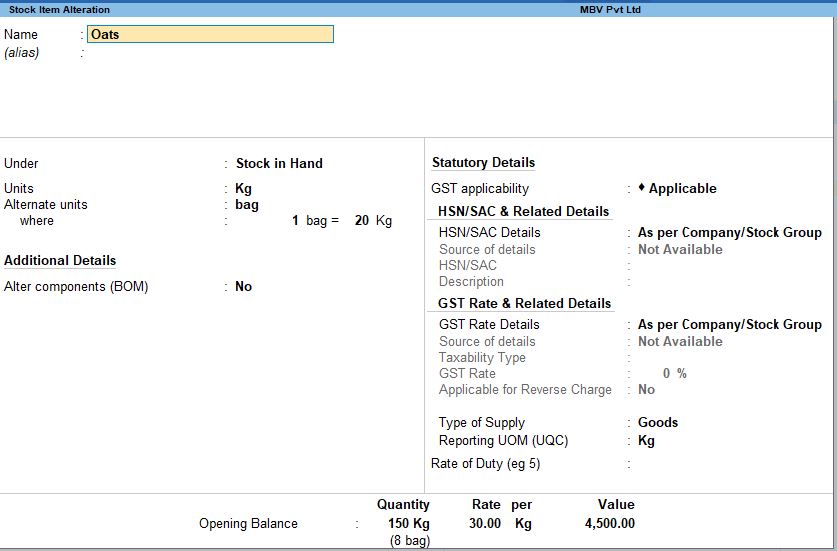Click Opening Balance value 4,500.00
Image resolution: width=837 pixels, height=551 pixels.
click(x=610, y=523)
